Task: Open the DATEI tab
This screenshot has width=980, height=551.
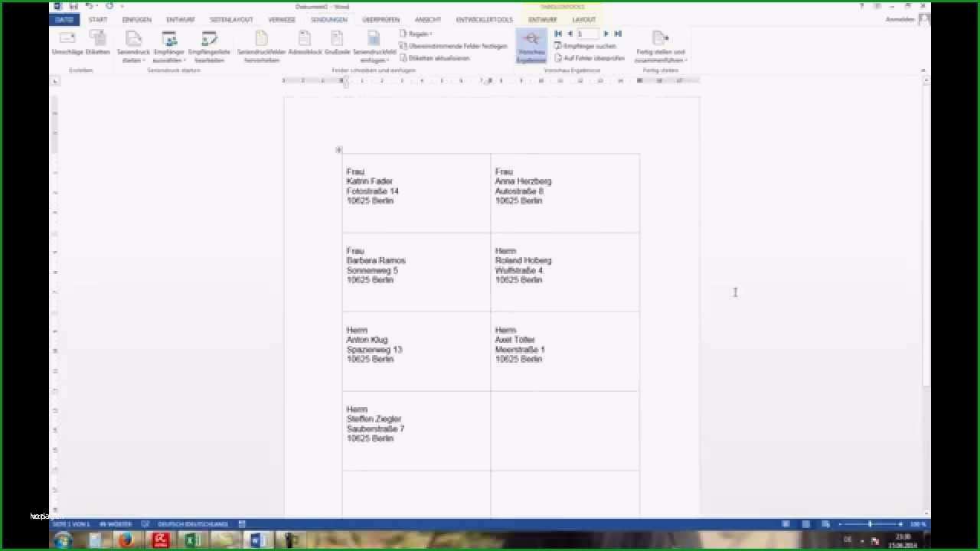Action: (64, 19)
